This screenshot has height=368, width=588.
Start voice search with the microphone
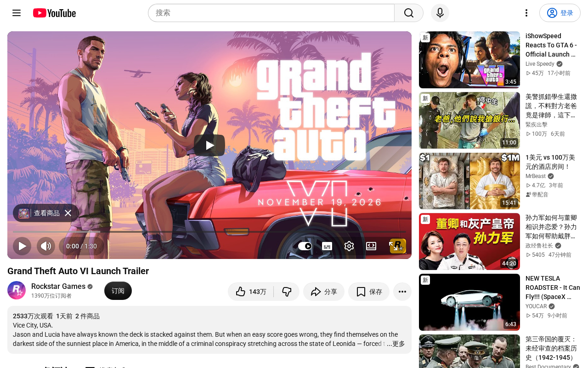coord(440,13)
